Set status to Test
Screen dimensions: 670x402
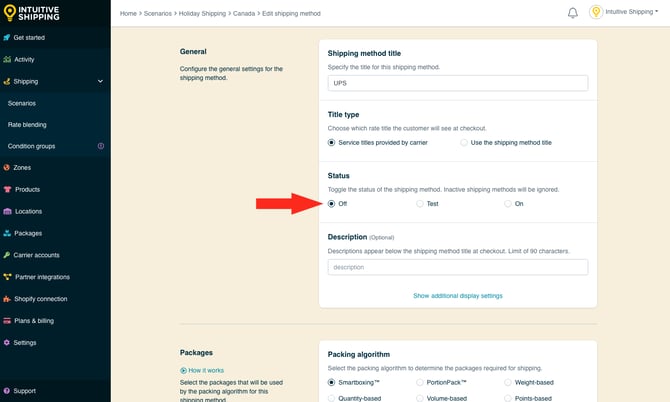click(x=421, y=203)
